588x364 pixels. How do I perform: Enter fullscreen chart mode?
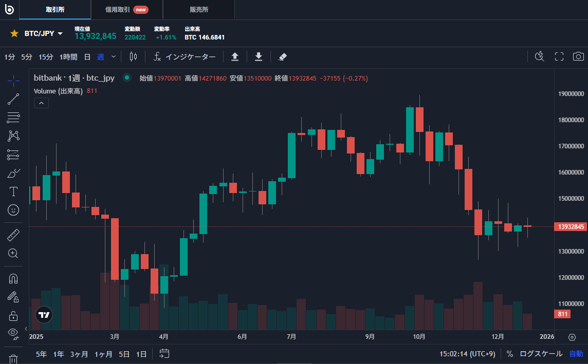tap(559, 56)
